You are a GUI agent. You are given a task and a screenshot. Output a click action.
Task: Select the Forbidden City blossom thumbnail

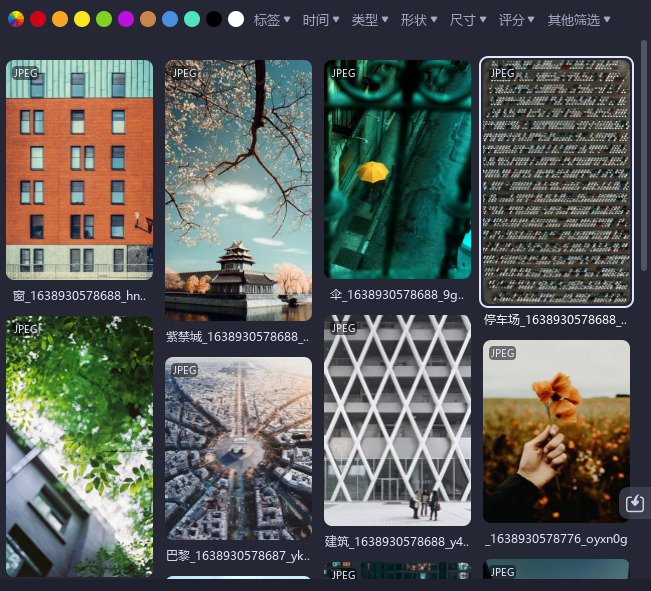pyautogui.click(x=238, y=190)
